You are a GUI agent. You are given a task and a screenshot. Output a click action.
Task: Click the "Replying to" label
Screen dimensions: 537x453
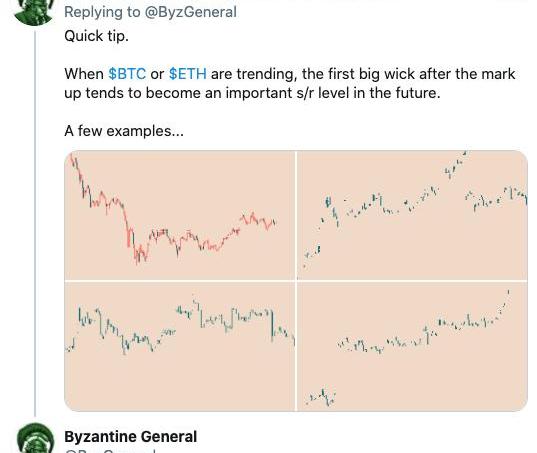(x=102, y=12)
